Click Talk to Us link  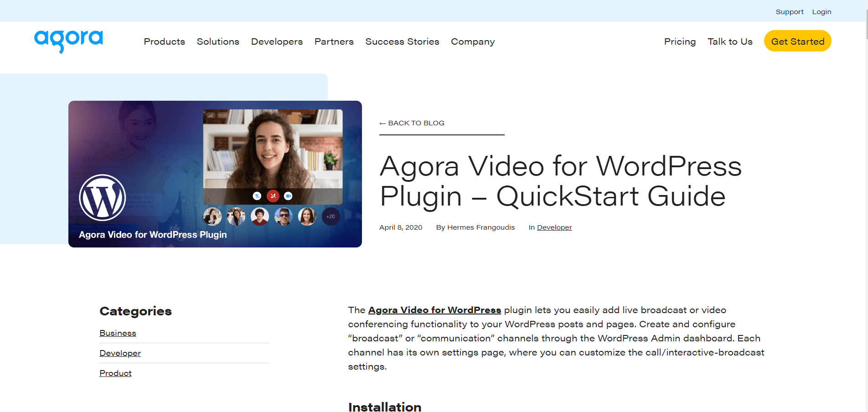730,41
